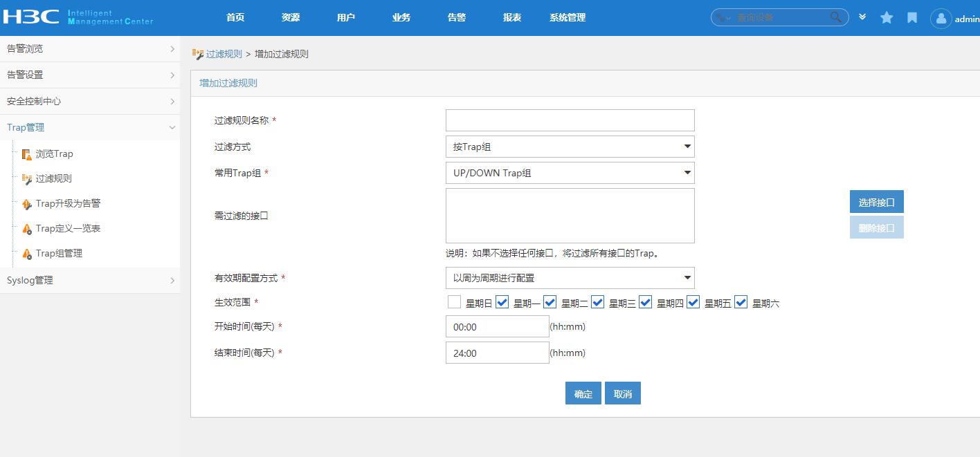Open the 告警 top menu
Viewport: 980px width, 457px height.
click(x=457, y=18)
